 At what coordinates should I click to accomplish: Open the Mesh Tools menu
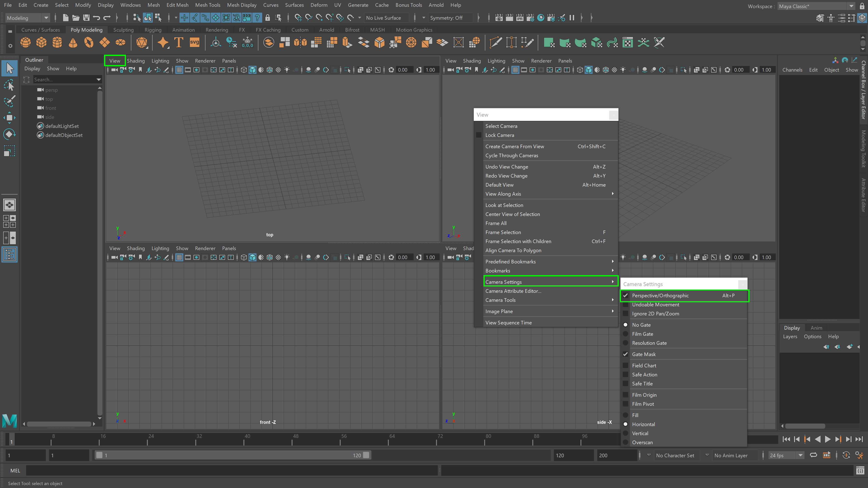point(208,5)
